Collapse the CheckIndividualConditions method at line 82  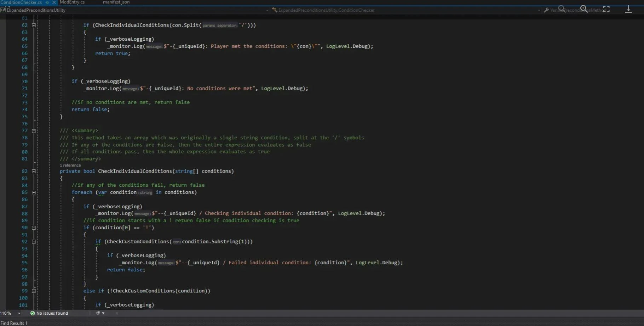[x=34, y=171]
